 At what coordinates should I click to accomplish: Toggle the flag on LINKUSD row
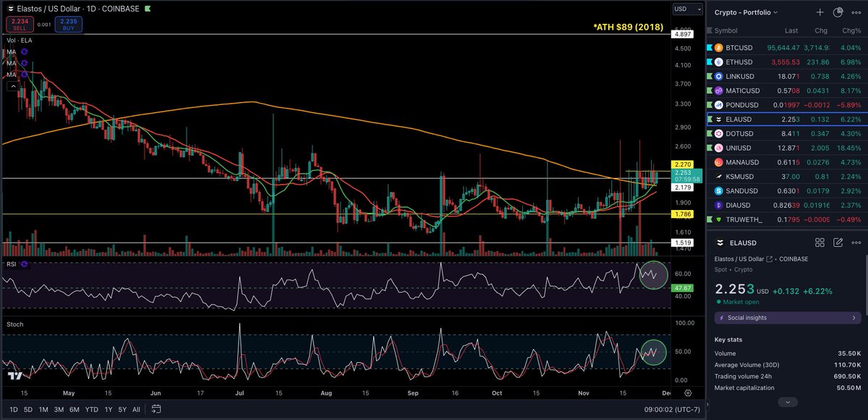point(710,76)
